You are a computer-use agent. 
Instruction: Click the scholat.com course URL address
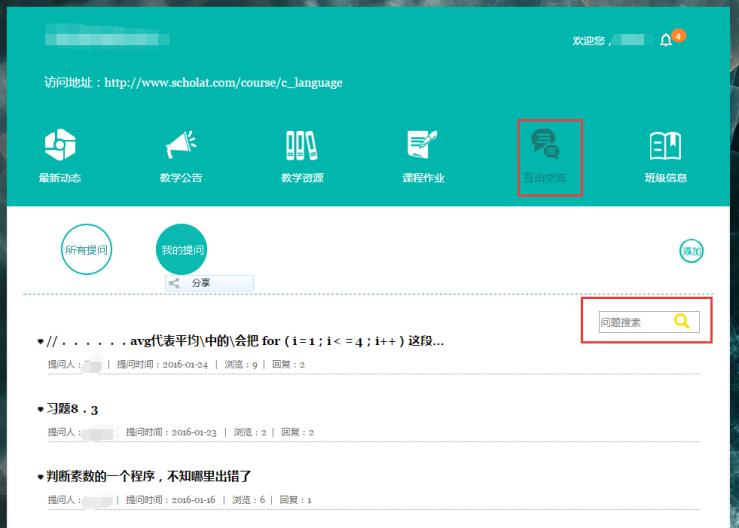pyautogui.click(x=223, y=83)
